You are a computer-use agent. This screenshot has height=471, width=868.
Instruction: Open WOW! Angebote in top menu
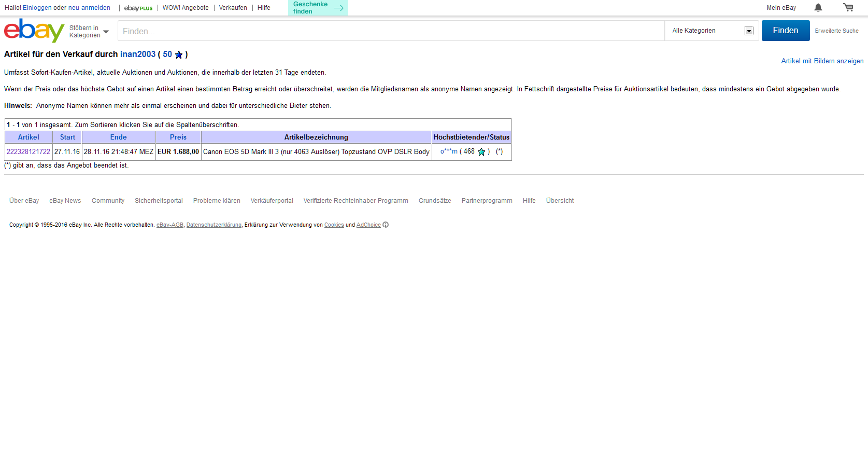(186, 8)
